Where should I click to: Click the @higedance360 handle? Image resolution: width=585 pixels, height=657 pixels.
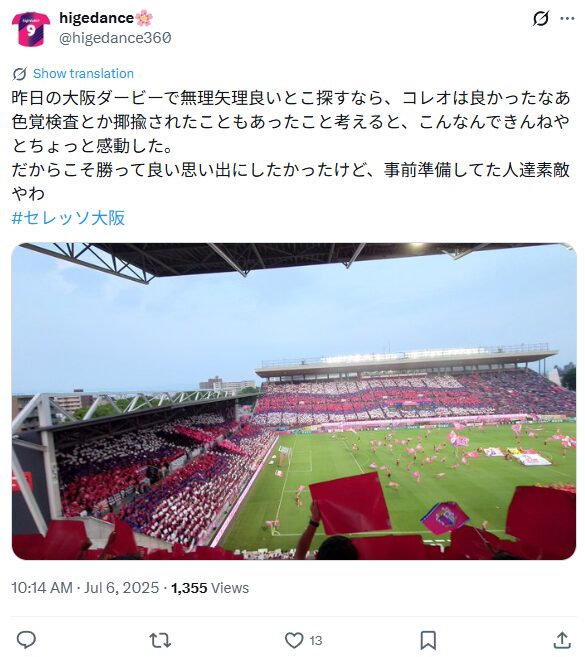pos(115,38)
